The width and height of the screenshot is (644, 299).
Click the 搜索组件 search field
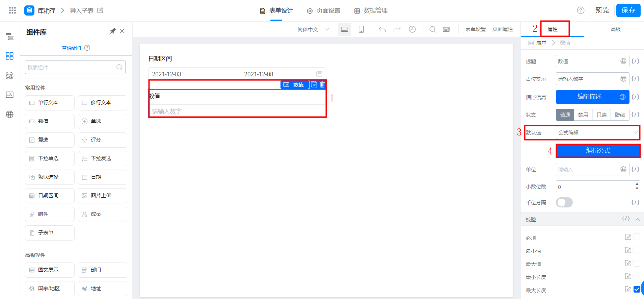coord(75,67)
